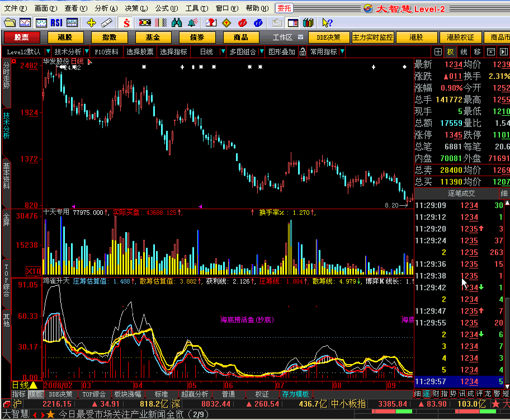The width and height of the screenshot is (510, 420).
Task: Click the chart with question mark icon
Action: point(211,22)
